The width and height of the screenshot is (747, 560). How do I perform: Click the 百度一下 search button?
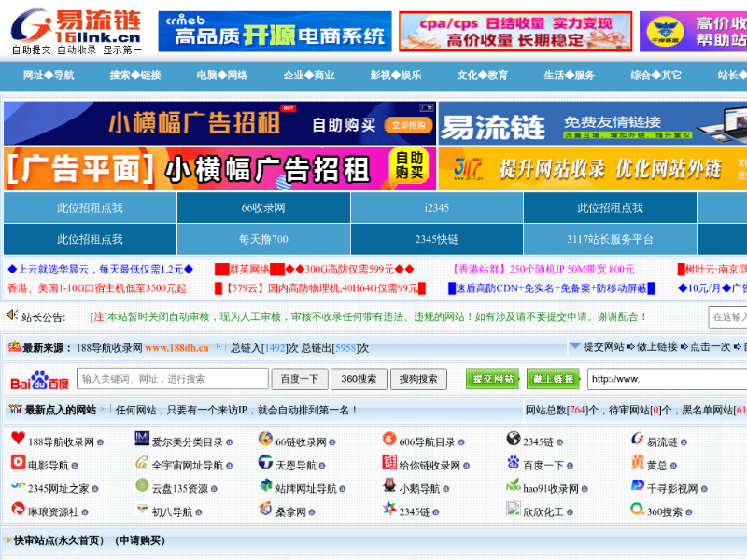(x=299, y=379)
